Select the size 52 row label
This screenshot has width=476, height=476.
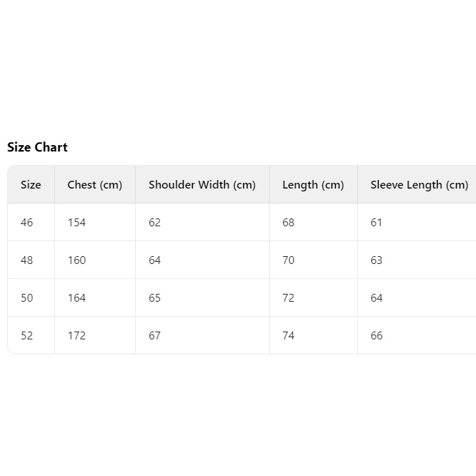tap(27, 336)
